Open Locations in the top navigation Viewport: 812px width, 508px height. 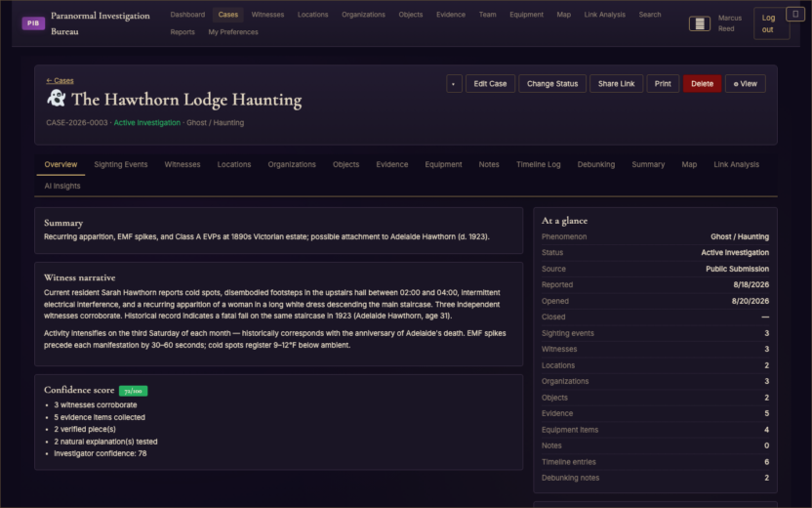coord(312,15)
